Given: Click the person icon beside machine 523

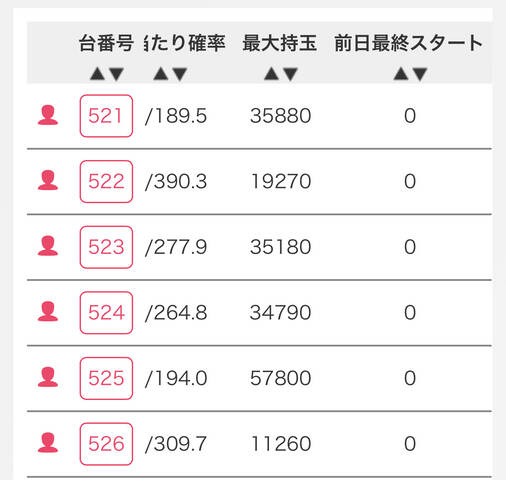Looking at the screenshot, I should (48, 246).
